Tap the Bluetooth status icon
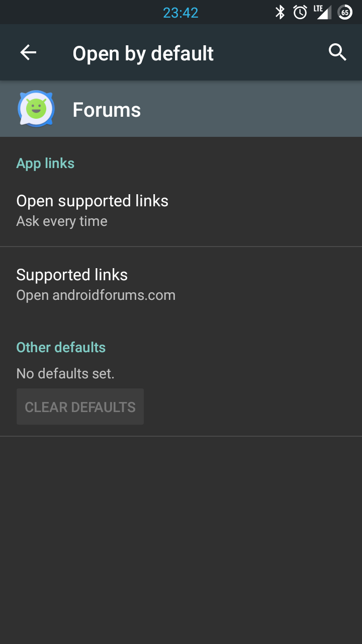Image resolution: width=362 pixels, height=644 pixels. tap(280, 12)
